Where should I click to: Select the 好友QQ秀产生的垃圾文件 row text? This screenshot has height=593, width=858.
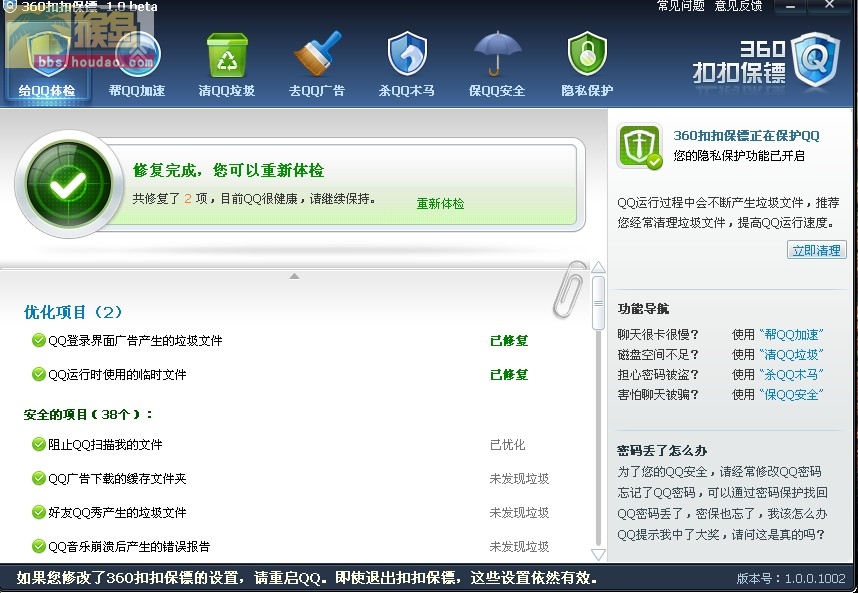pyautogui.click(x=117, y=512)
